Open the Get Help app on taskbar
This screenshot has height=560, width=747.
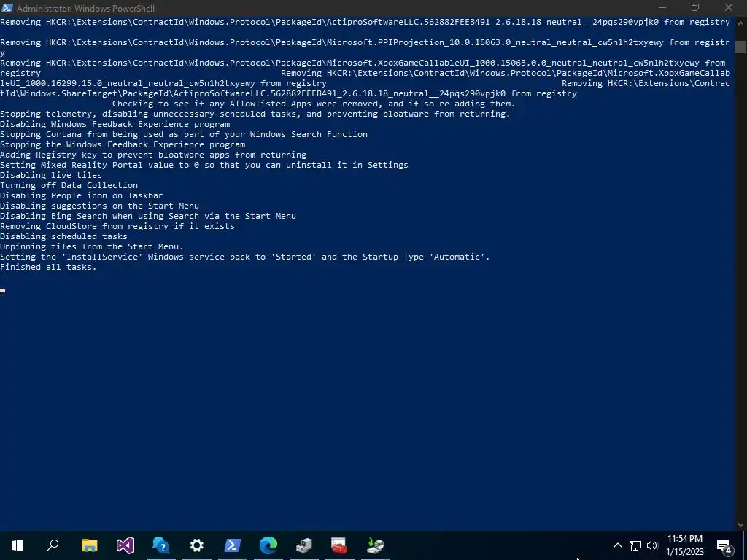[x=161, y=545]
